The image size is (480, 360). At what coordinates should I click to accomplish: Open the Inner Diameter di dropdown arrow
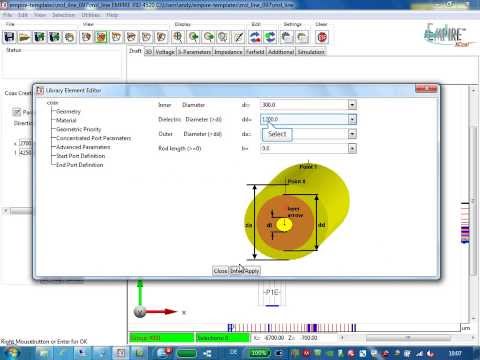tap(352, 105)
